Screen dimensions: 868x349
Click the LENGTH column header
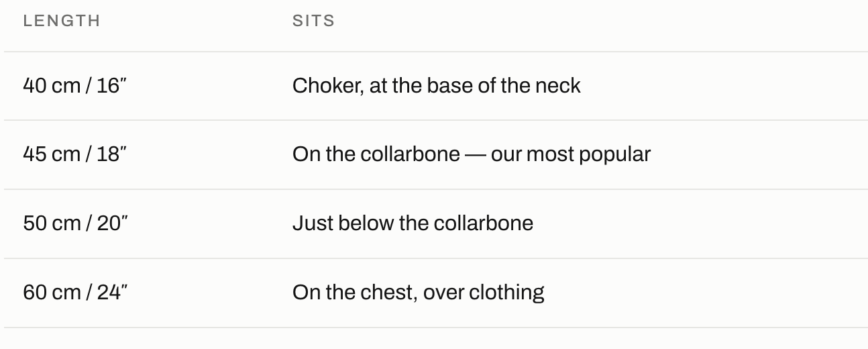(62, 21)
